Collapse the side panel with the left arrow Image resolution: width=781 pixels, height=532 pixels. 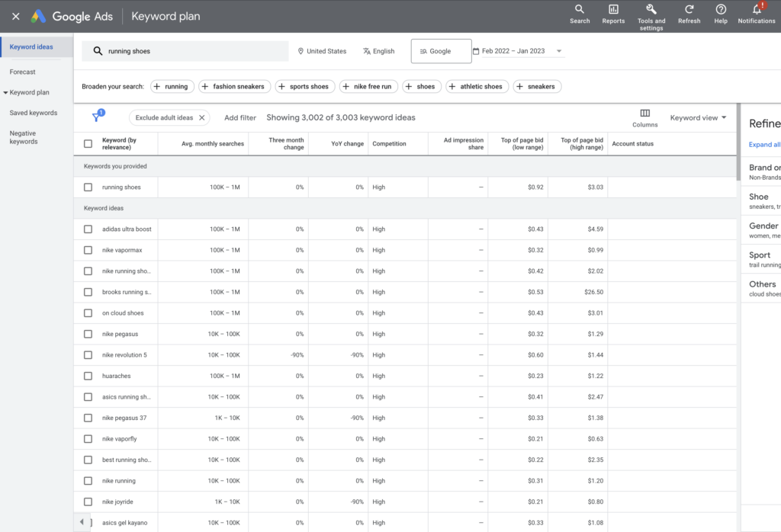click(82, 522)
